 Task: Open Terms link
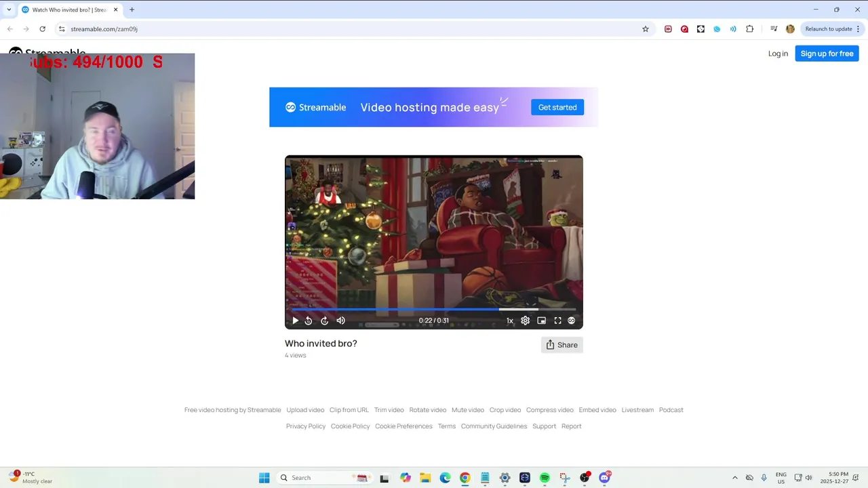447,426
